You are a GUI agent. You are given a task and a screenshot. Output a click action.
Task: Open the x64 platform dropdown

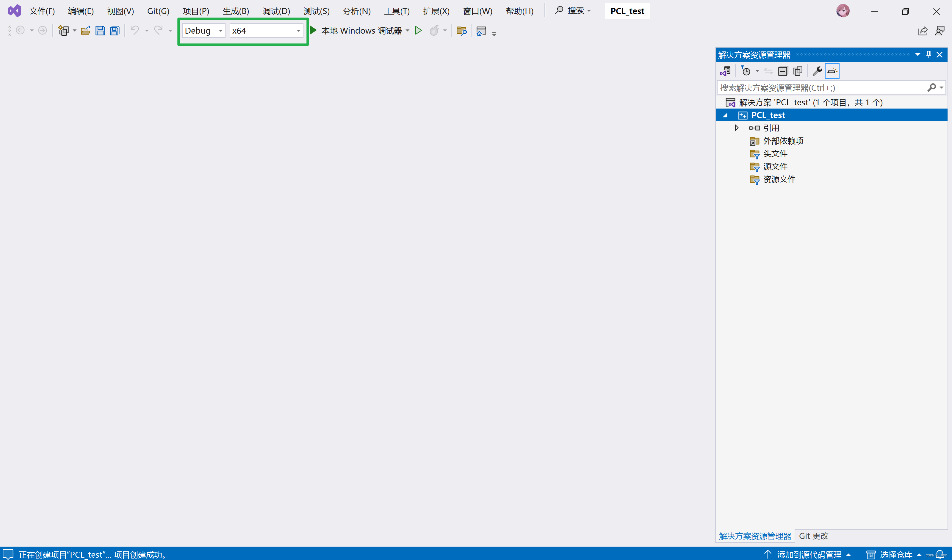298,31
